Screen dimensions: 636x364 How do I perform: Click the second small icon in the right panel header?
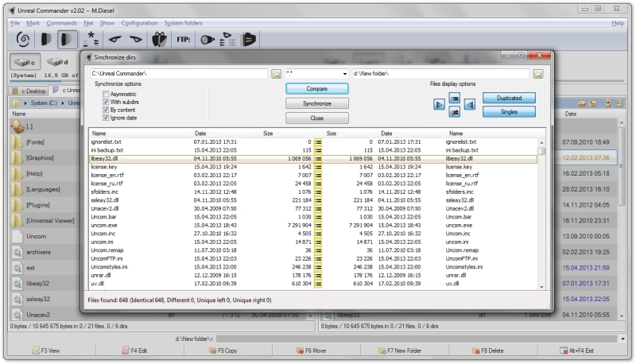pos(593,103)
